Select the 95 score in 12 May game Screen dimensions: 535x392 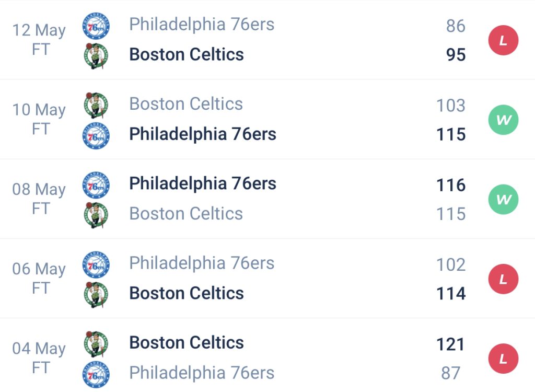coord(456,55)
